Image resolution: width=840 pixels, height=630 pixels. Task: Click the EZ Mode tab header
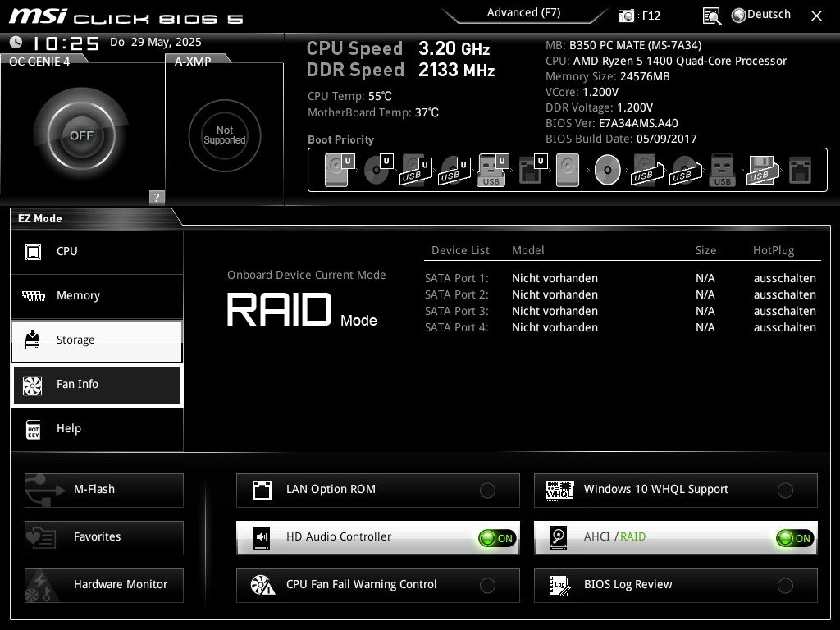(x=40, y=218)
